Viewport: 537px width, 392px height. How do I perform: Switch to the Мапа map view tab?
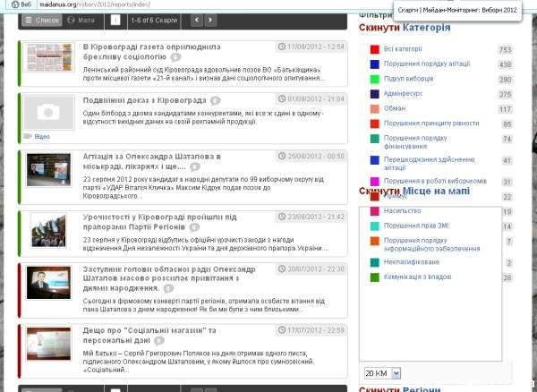(81, 21)
